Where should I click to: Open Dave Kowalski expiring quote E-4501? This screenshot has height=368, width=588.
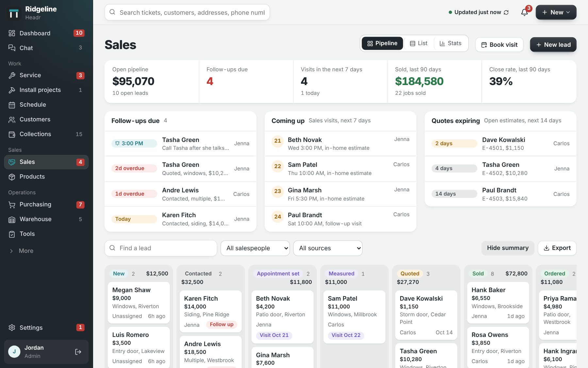click(500, 144)
